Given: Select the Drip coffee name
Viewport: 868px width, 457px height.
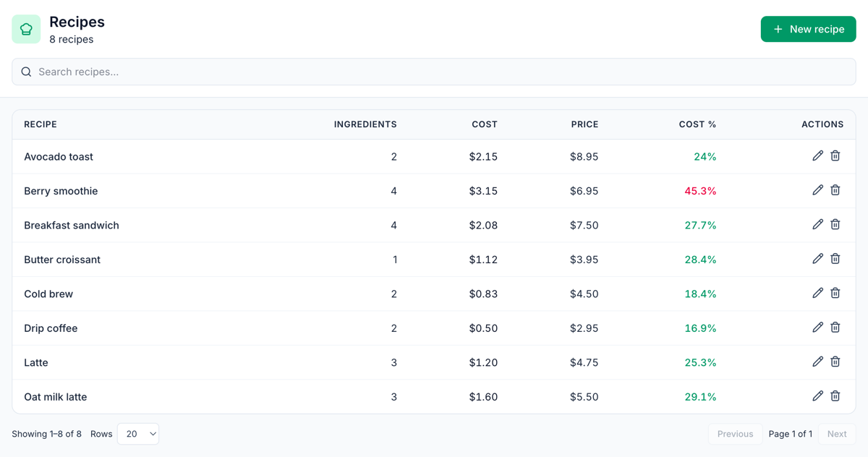Looking at the screenshot, I should coord(51,328).
